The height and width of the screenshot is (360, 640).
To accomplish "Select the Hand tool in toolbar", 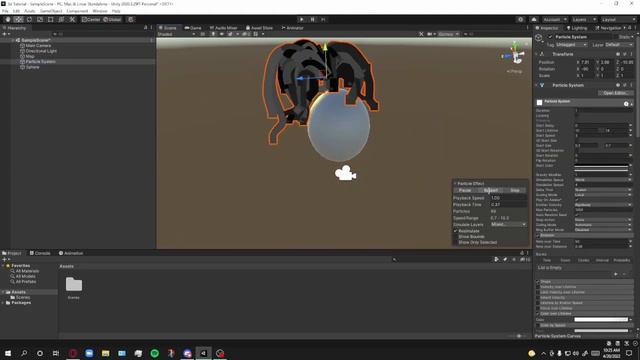I will [x=8, y=19].
